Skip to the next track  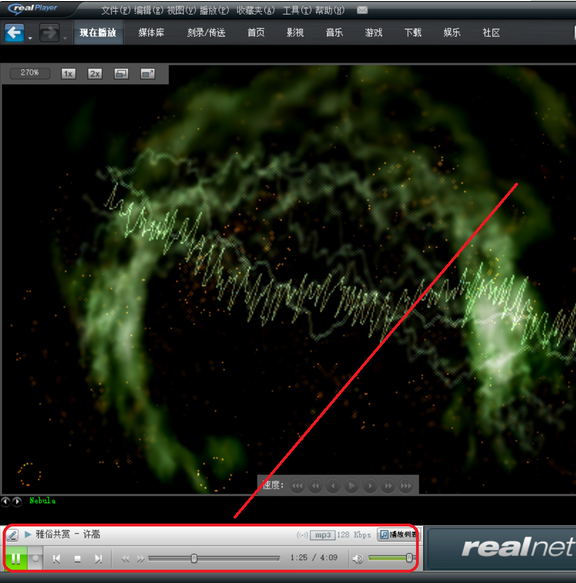pos(98,559)
